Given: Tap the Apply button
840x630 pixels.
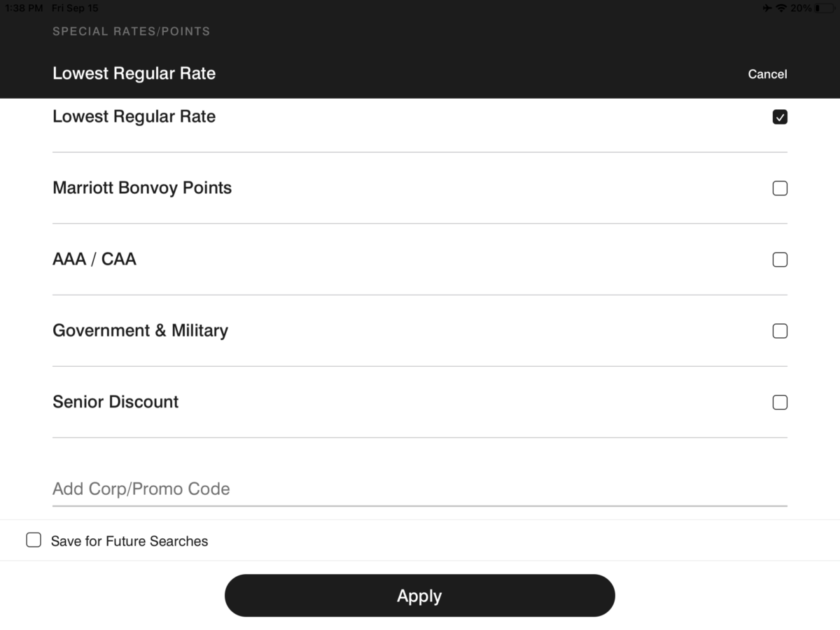Looking at the screenshot, I should (419, 595).
